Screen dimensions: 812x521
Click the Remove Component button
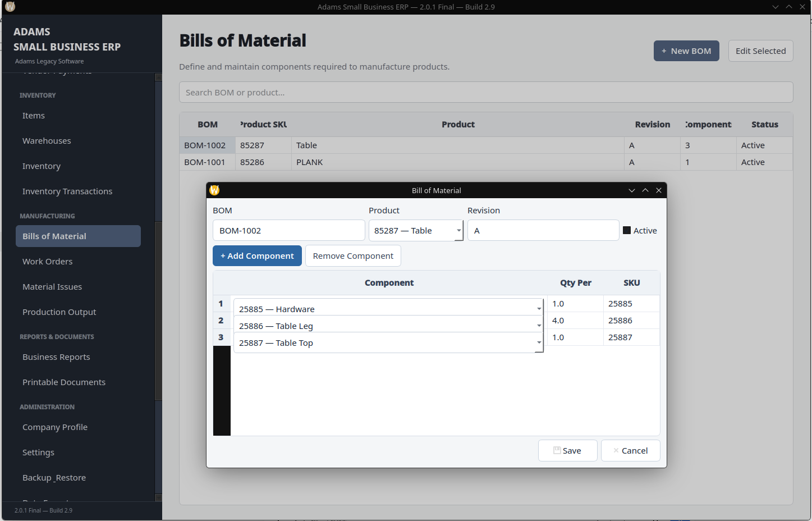pos(353,255)
